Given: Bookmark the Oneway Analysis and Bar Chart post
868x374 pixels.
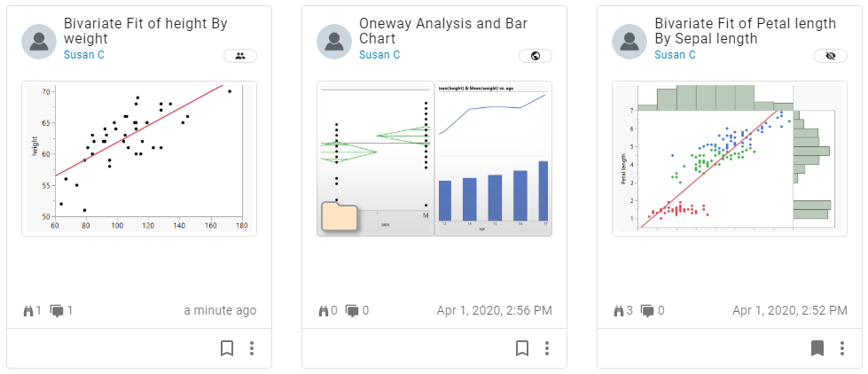Looking at the screenshot, I should (522, 348).
